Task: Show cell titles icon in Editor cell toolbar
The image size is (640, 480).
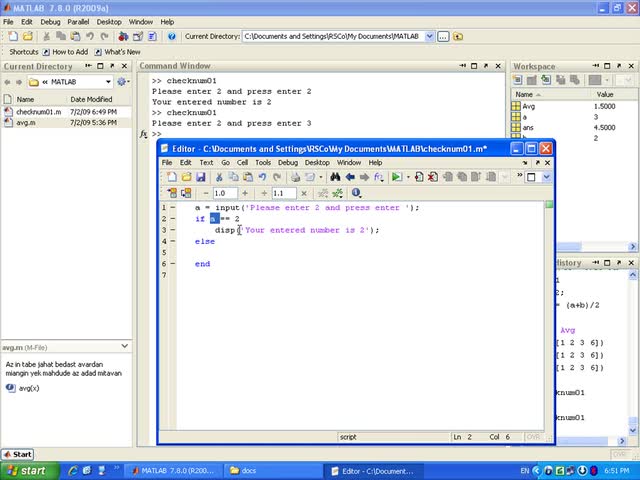Action: point(338,193)
